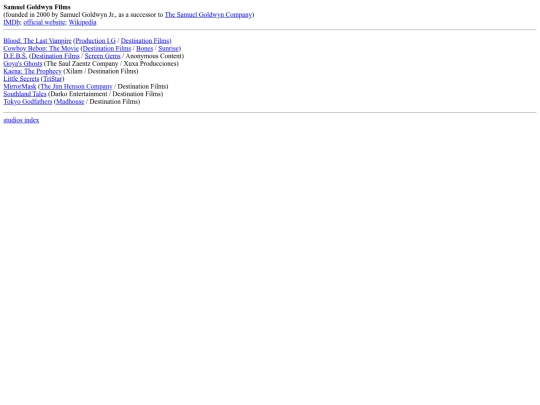The height and width of the screenshot is (405, 540).
Task: Open the MirrorMask film link
Action: 20,86
